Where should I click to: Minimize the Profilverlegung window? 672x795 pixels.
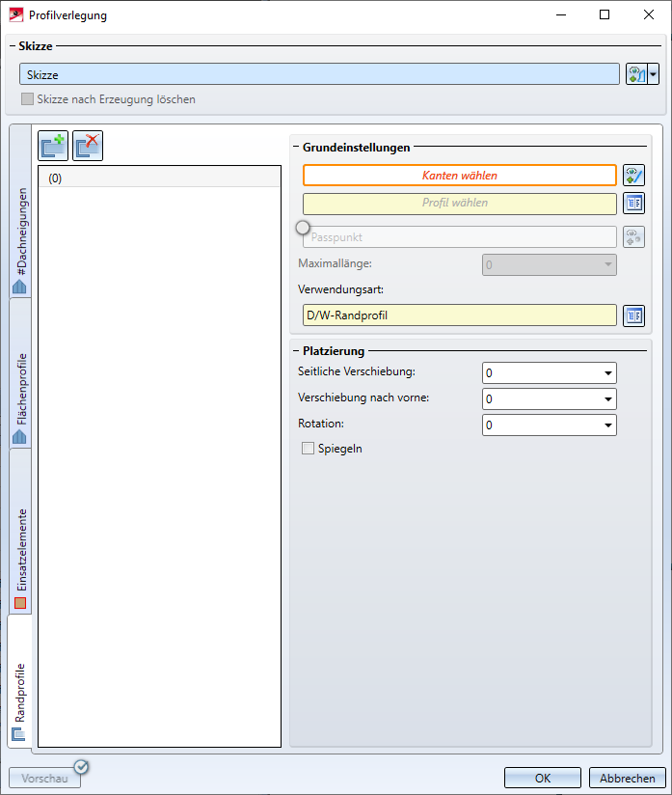coord(561,14)
